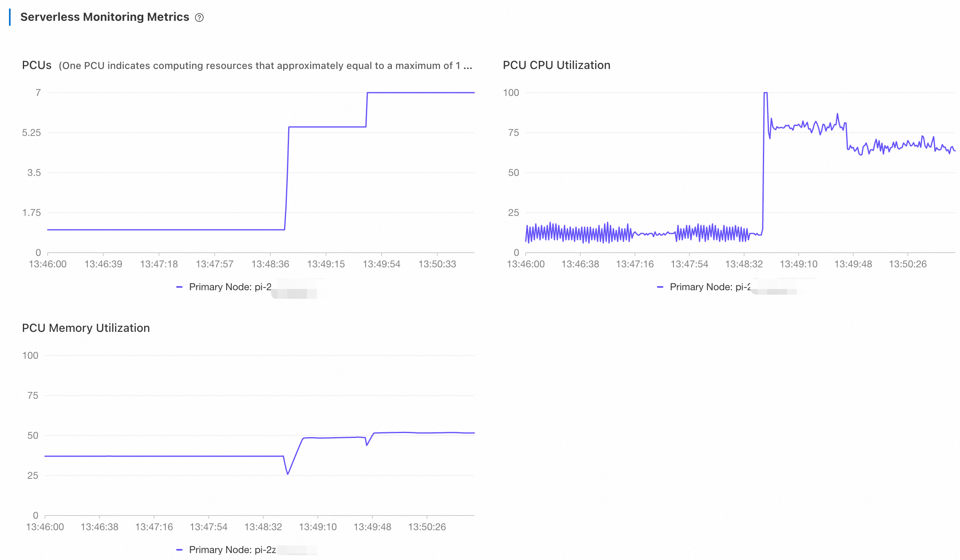Click the 13:49:10 tick label on CPU chart
This screenshot has width=960, height=560.
coord(798,264)
